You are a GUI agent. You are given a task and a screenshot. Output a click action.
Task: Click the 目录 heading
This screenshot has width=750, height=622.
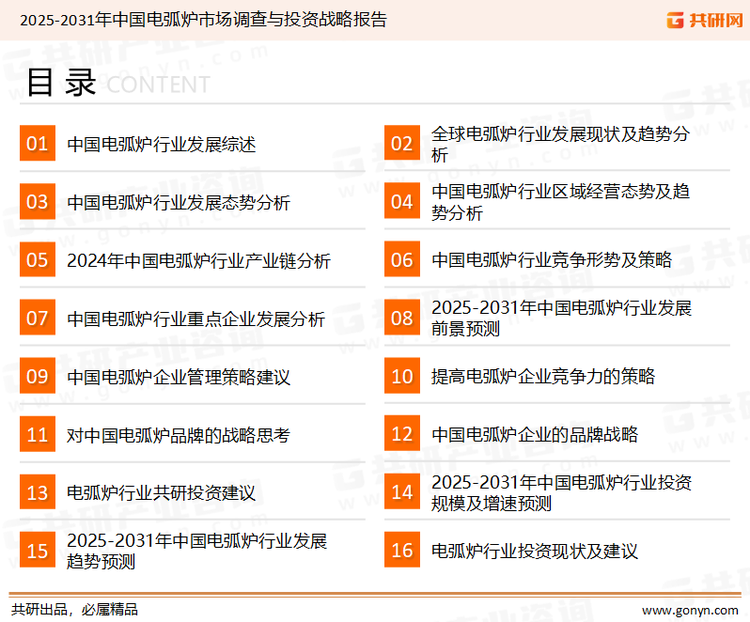coord(61,82)
